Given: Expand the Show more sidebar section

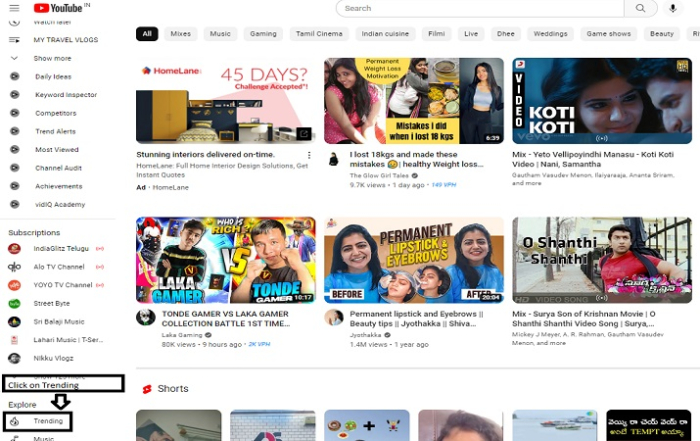Looking at the screenshot, I should coord(52,58).
